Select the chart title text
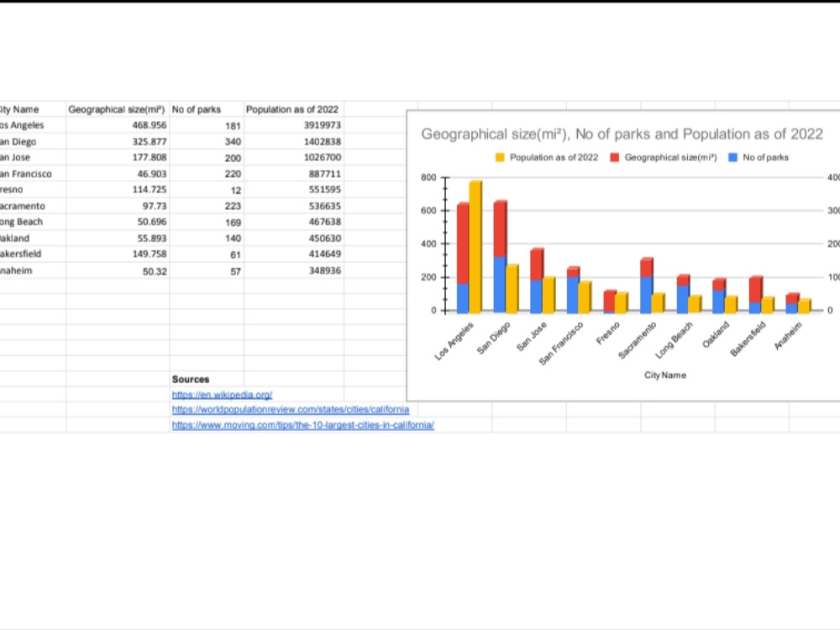The height and width of the screenshot is (630, 840). (x=622, y=134)
